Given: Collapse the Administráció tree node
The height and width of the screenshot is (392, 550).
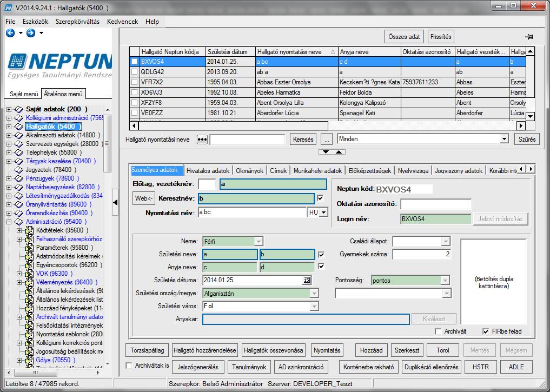Looking at the screenshot, I should pyautogui.click(x=9, y=222).
